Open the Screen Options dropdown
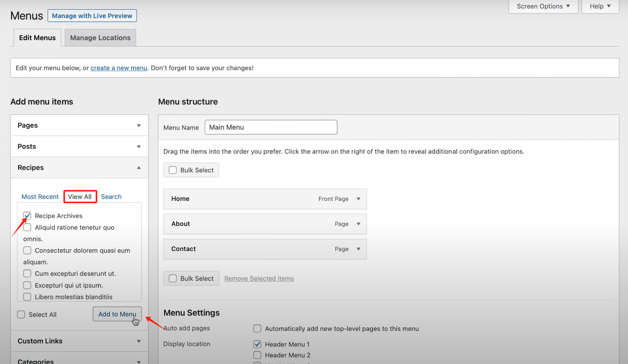Screen dimensions: 628x364 (543, 6)
